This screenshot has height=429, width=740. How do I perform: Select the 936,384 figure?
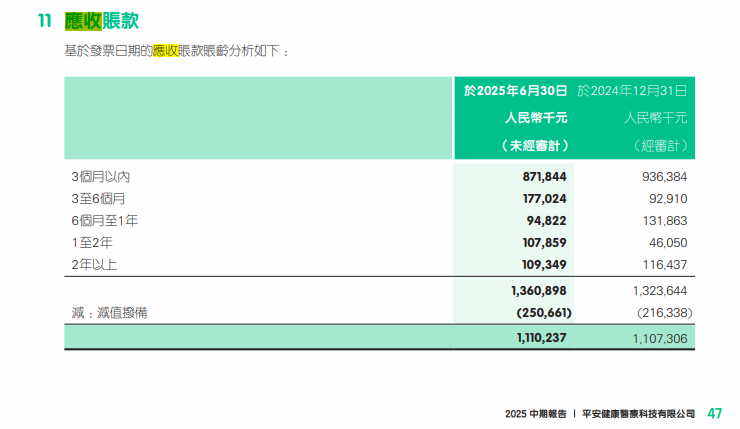click(x=661, y=176)
